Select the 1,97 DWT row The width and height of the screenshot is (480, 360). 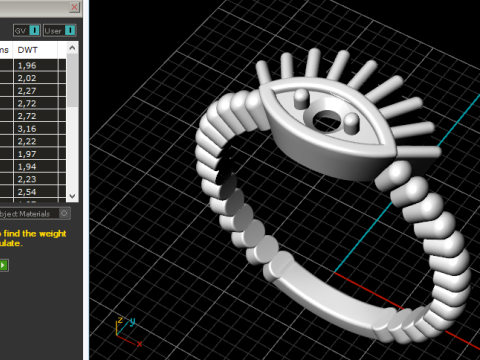point(33,154)
